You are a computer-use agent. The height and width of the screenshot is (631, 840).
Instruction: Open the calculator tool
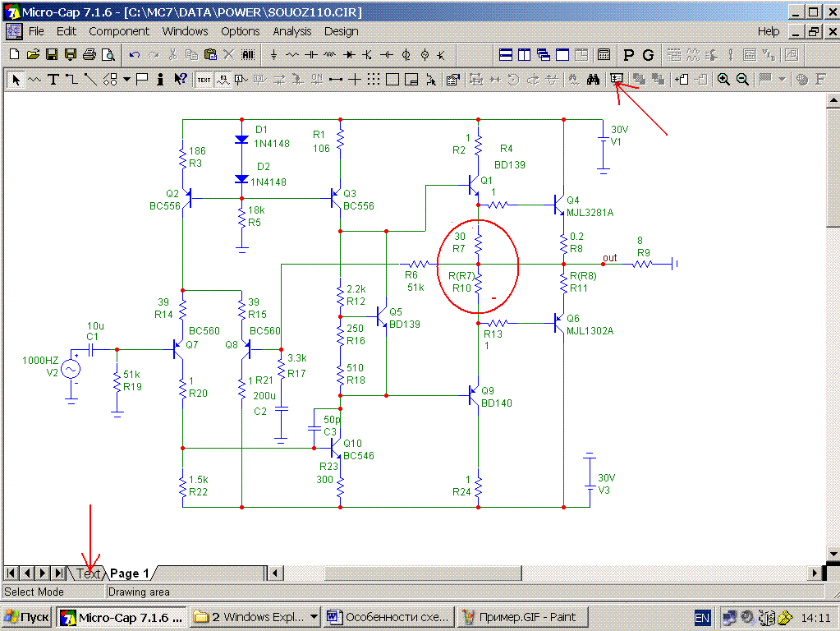(x=604, y=54)
